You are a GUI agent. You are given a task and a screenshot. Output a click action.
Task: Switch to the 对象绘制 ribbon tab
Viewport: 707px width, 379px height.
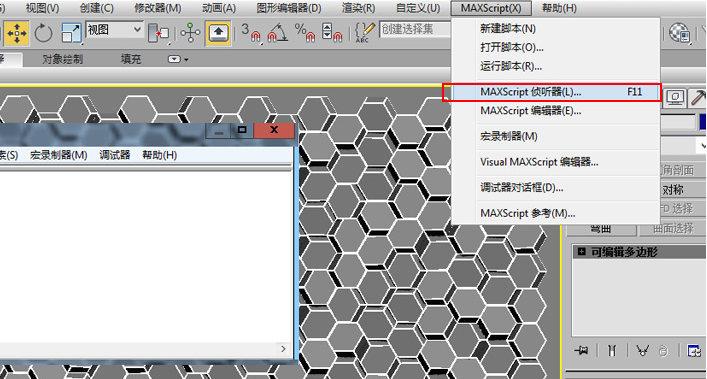63,59
